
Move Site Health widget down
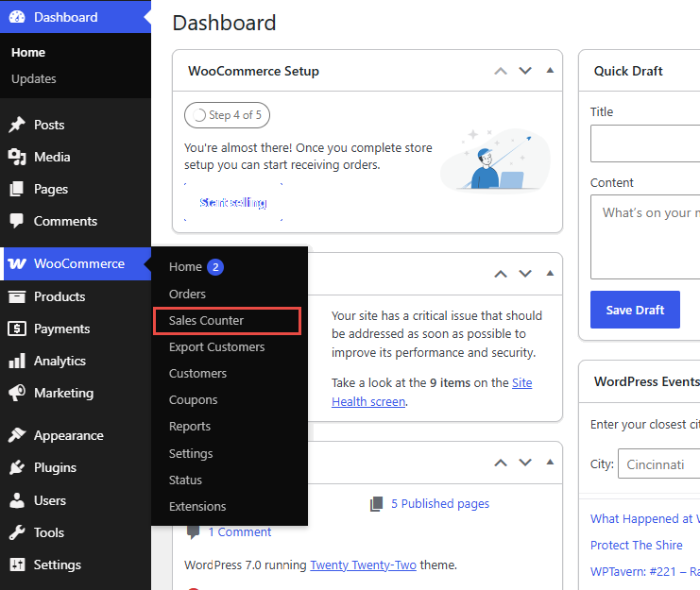pyautogui.click(x=525, y=274)
